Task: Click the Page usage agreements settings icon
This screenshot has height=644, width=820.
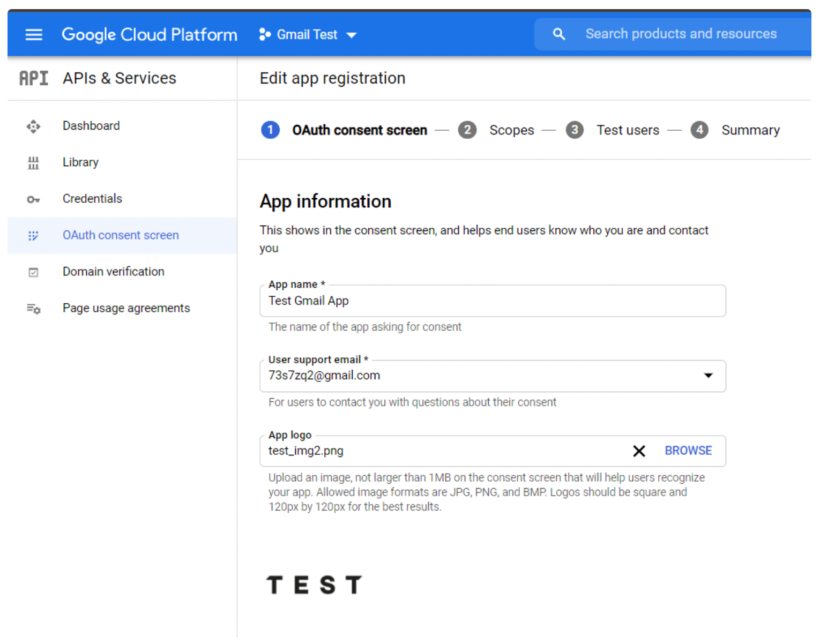Action: coord(33,309)
